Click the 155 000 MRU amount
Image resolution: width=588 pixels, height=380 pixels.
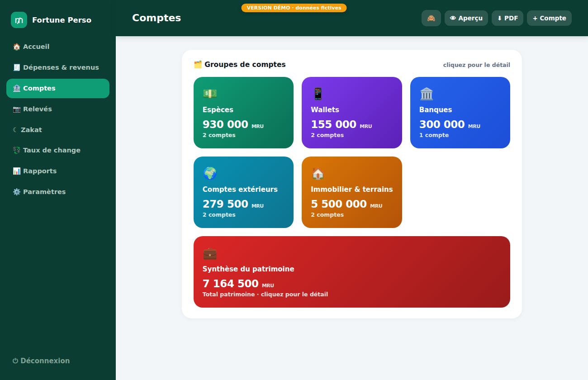click(x=341, y=124)
